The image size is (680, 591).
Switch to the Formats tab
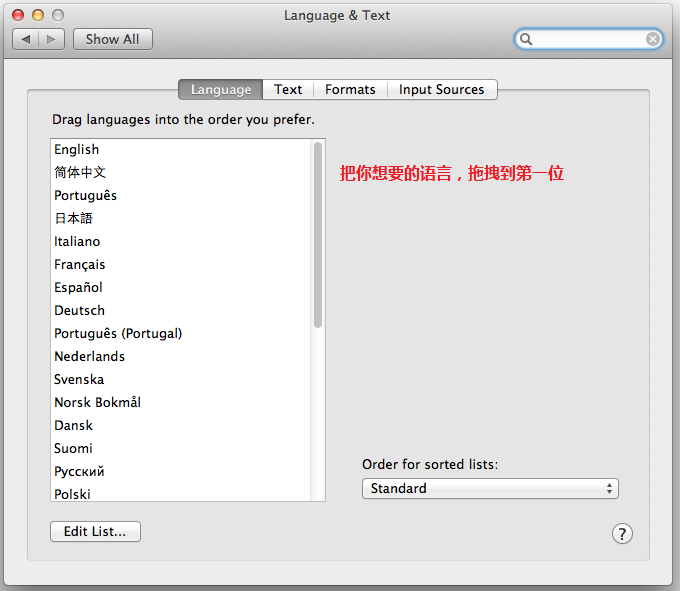350,89
